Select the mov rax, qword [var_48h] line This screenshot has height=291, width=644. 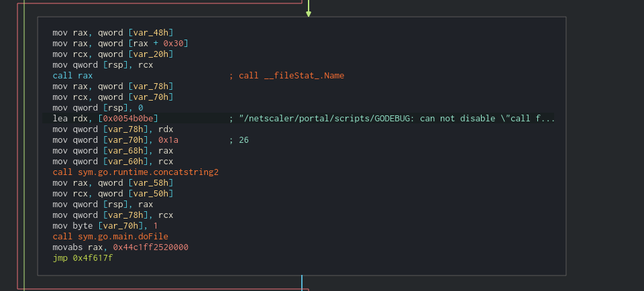(x=113, y=33)
